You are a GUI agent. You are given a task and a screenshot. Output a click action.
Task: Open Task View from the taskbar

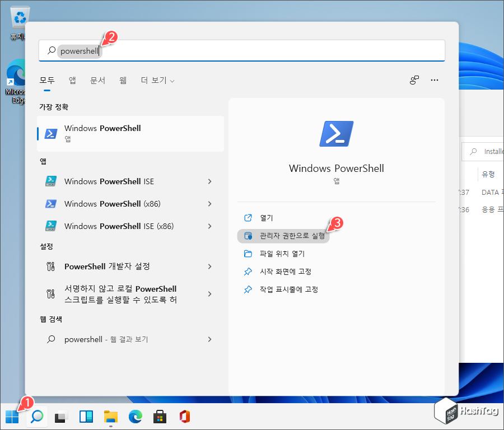coord(61,417)
